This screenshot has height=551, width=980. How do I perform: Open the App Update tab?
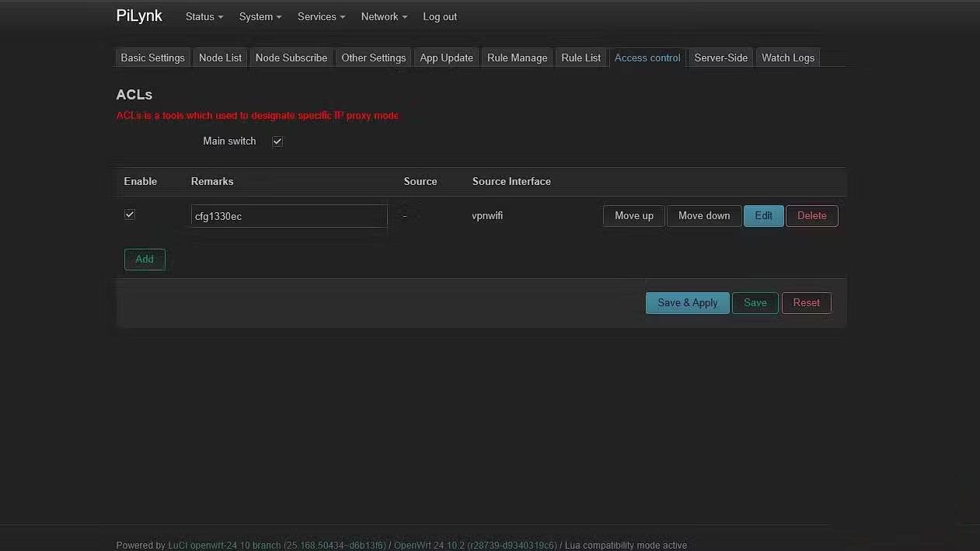point(446,58)
